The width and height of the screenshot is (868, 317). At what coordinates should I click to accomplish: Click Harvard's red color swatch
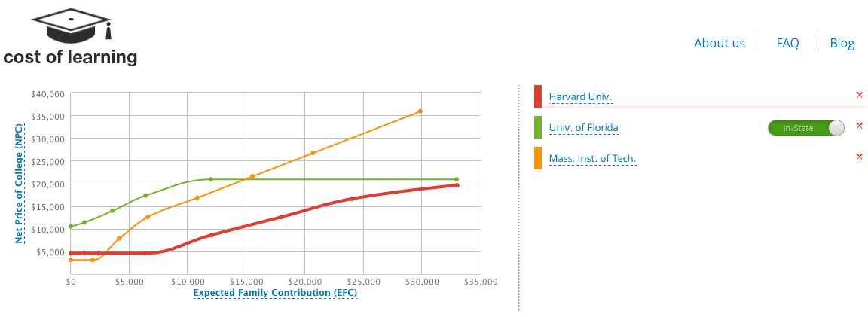(538, 96)
